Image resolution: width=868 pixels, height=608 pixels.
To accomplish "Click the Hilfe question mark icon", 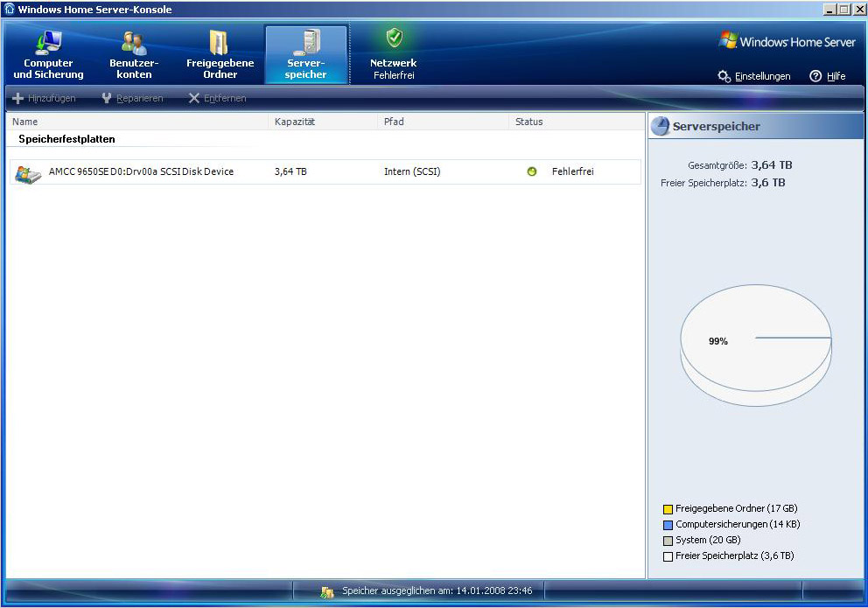I will click(815, 76).
